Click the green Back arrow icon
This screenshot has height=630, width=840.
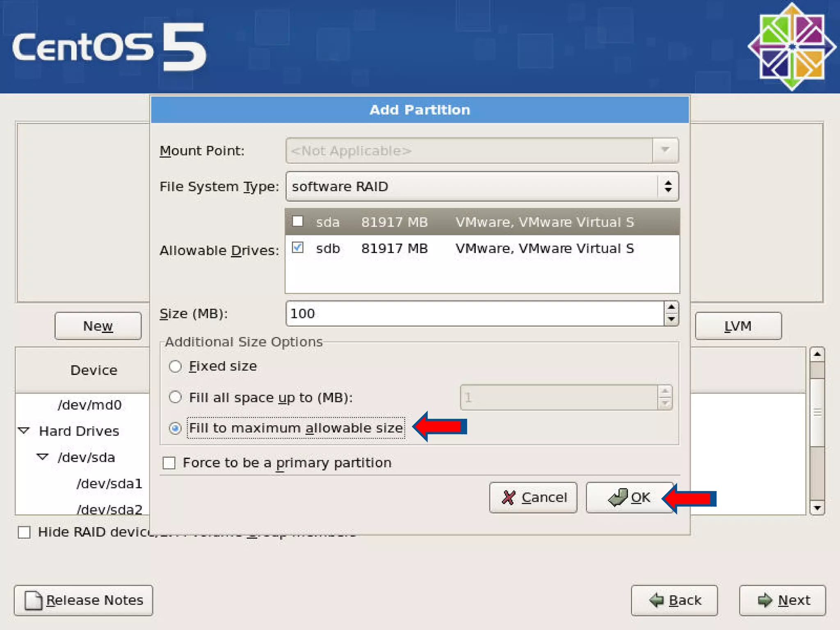pyautogui.click(x=657, y=600)
